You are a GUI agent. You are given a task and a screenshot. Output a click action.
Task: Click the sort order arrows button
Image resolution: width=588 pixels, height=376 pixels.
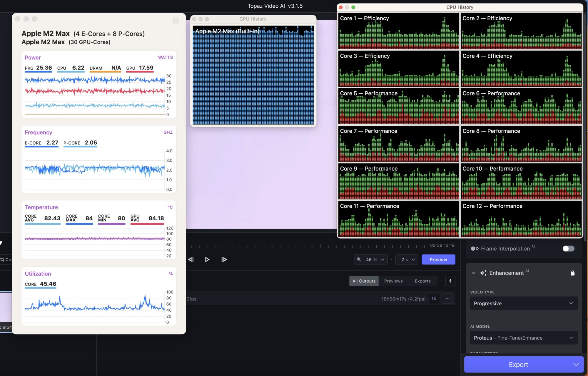[450, 281]
